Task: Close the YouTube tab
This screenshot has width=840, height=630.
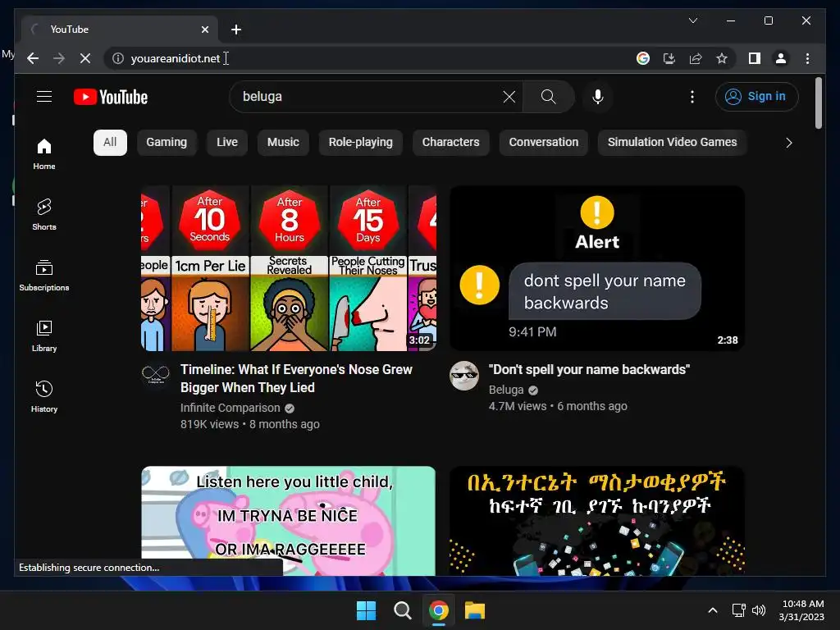Action: click(x=204, y=30)
